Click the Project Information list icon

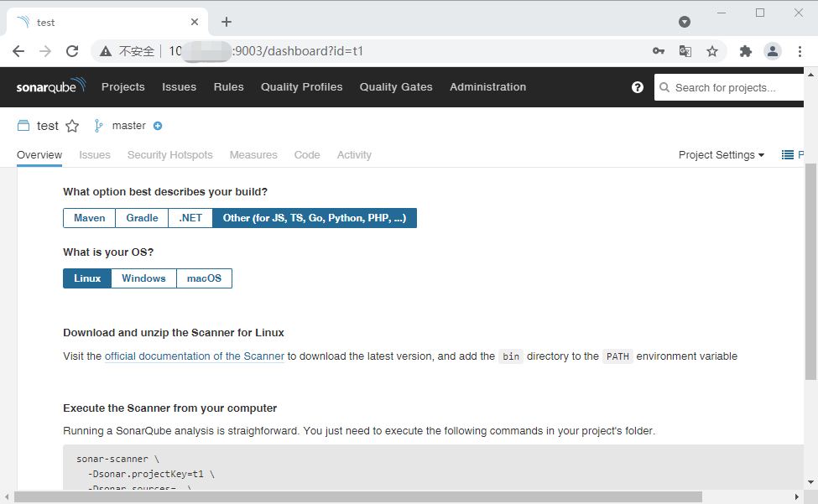point(788,154)
